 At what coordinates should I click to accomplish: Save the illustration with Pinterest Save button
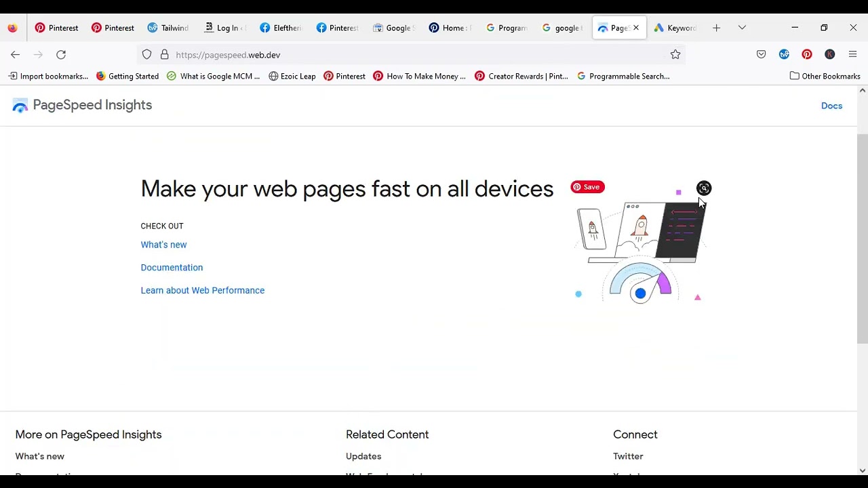click(x=587, y=187)
